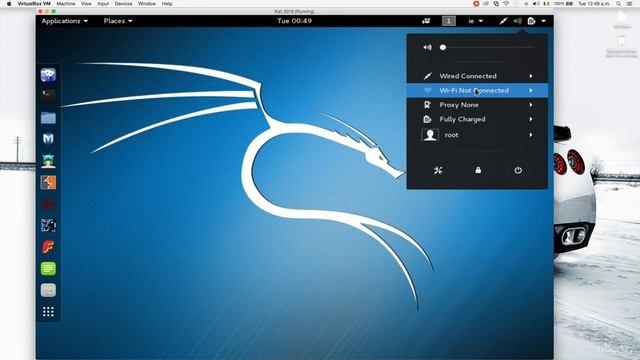The height and width of the screenshot is (360, 640).
Task: Click macOS Spotlight search icon
Action: point(619,4)
